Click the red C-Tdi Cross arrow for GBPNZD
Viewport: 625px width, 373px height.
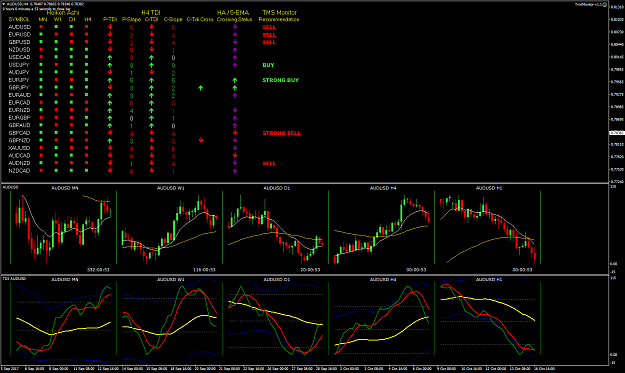click(201, 140)
